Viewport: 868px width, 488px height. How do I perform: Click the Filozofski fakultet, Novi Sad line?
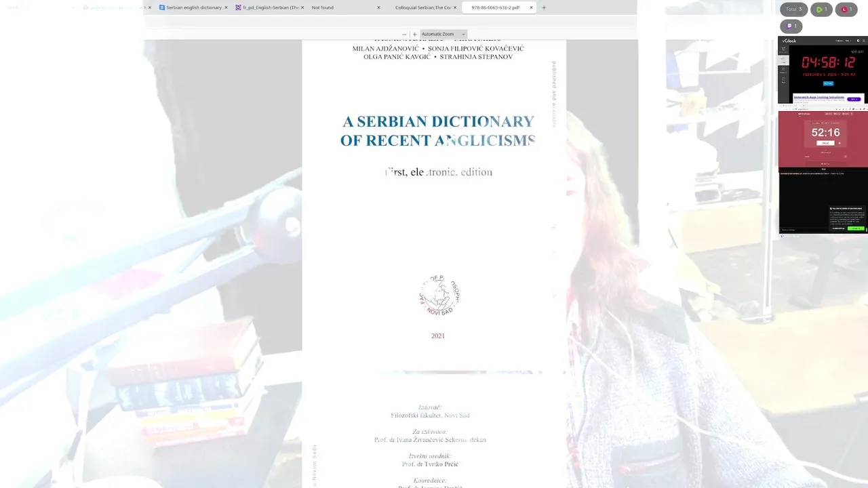(x=430, y=415)
